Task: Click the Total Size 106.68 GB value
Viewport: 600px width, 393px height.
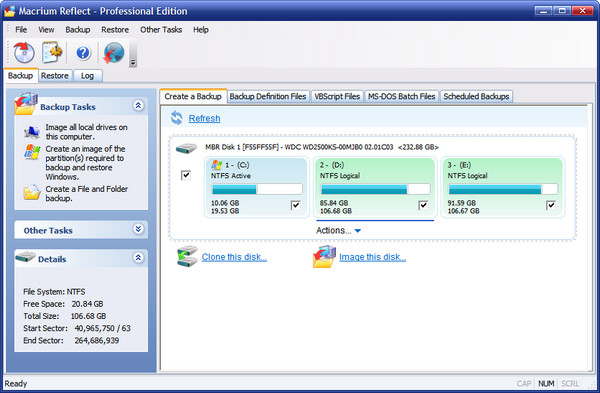Action: 88,316
